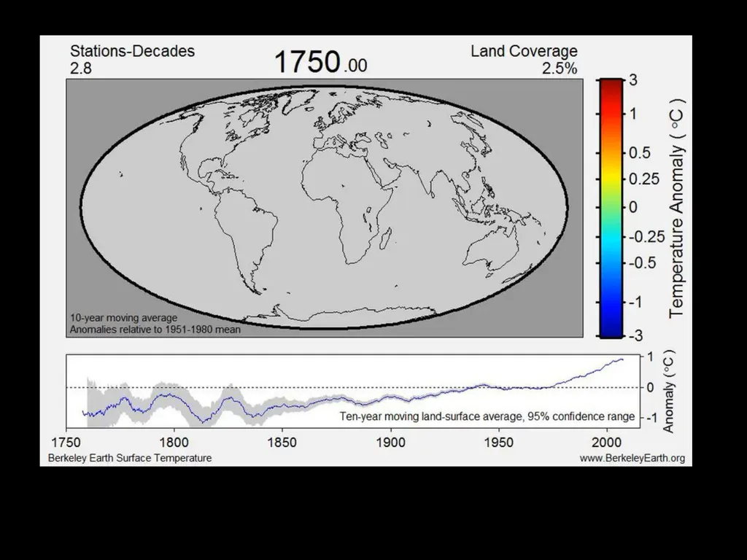Click the Berkeley Earth Surface Temperature credit
This screenshot has width=747, height=560.
130,458
